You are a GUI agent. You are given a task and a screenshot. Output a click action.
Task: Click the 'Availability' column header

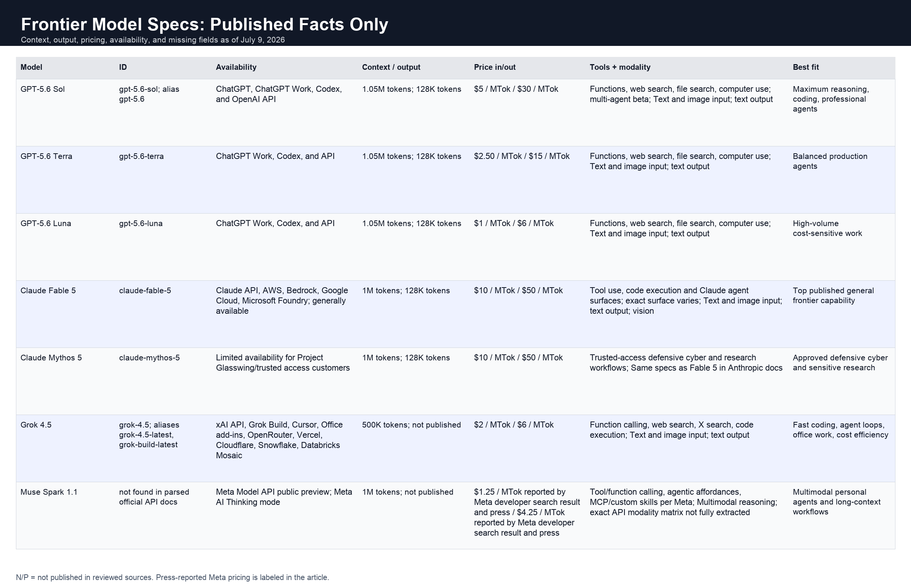point(236,67)
